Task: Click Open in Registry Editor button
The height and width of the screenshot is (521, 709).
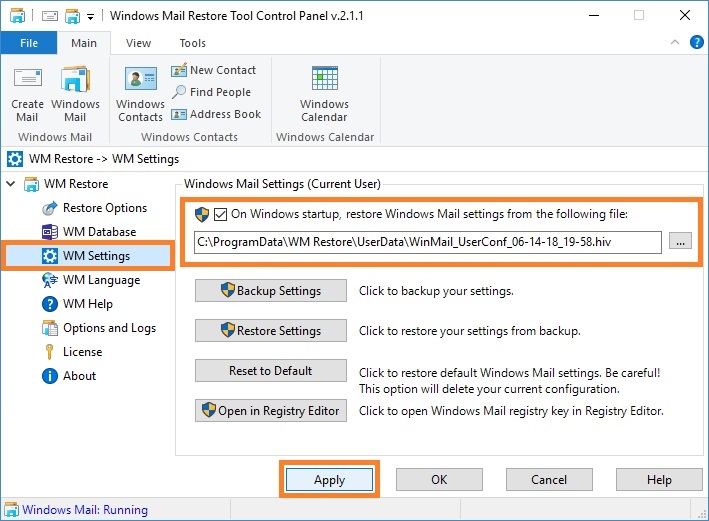Action: tap(271, 411)
